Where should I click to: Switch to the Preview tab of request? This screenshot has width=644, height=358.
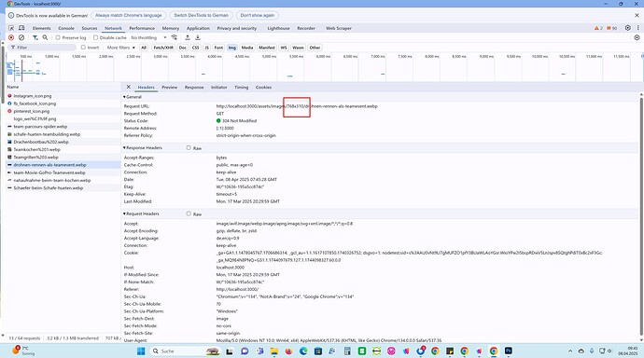169,88
